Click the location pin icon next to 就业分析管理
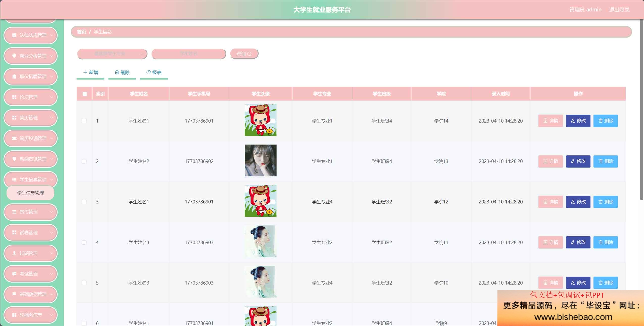 14,56
